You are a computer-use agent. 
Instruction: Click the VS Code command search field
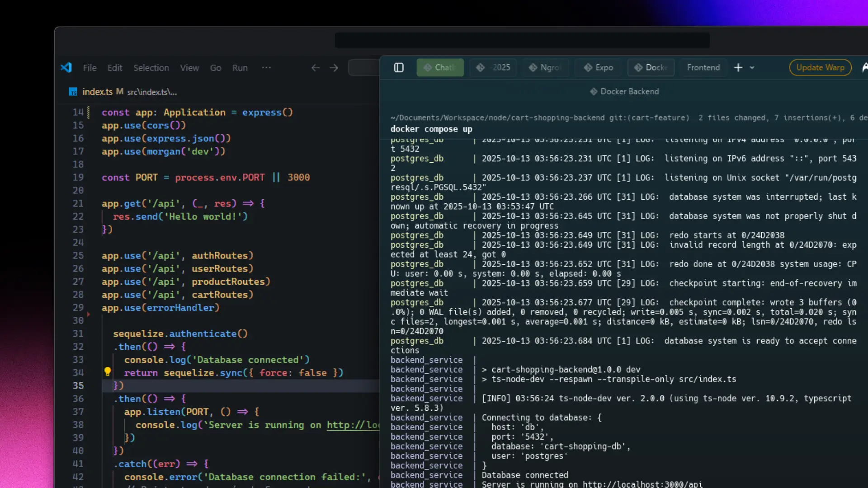tap(363, 68)
